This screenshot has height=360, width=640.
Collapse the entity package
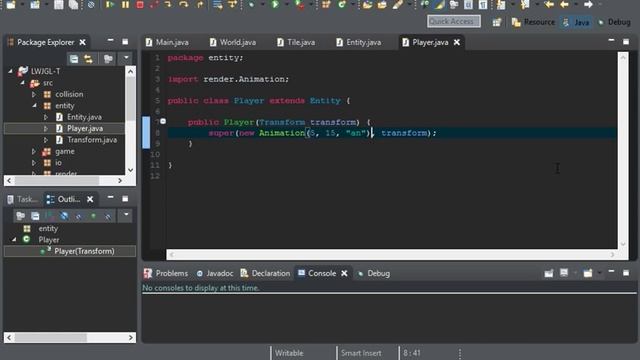pyautogui.click(x=34, y=105)
